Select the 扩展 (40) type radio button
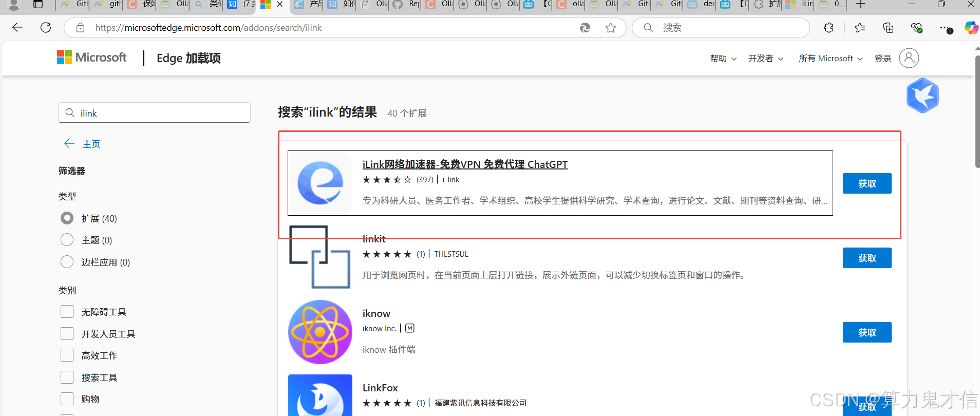Screen dimensions: 980x416 pyautogui.click(x=67, y=218)
